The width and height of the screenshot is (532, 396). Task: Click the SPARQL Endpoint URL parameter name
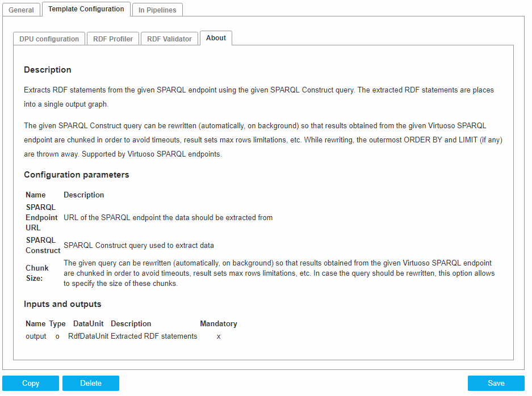pyautogui.click(x=41, y=217)
